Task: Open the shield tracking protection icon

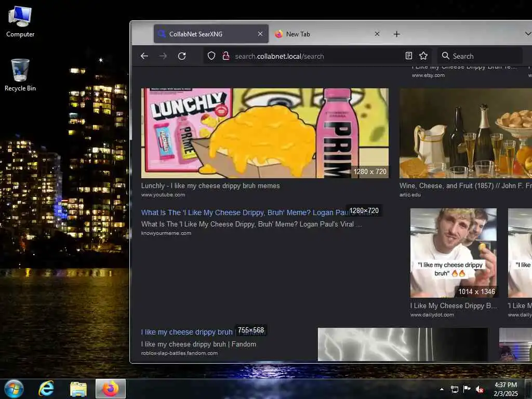Action: coord(211,56)
